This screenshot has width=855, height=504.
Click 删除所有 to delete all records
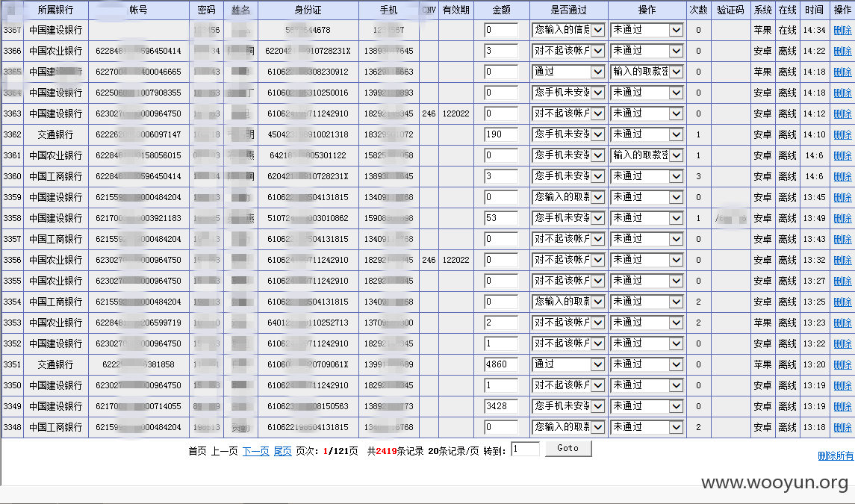pyautogui.click(x=836, y=456)
